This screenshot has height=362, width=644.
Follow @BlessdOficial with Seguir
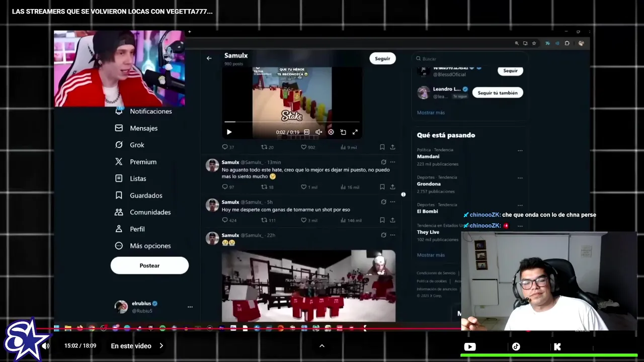[510, 70]
